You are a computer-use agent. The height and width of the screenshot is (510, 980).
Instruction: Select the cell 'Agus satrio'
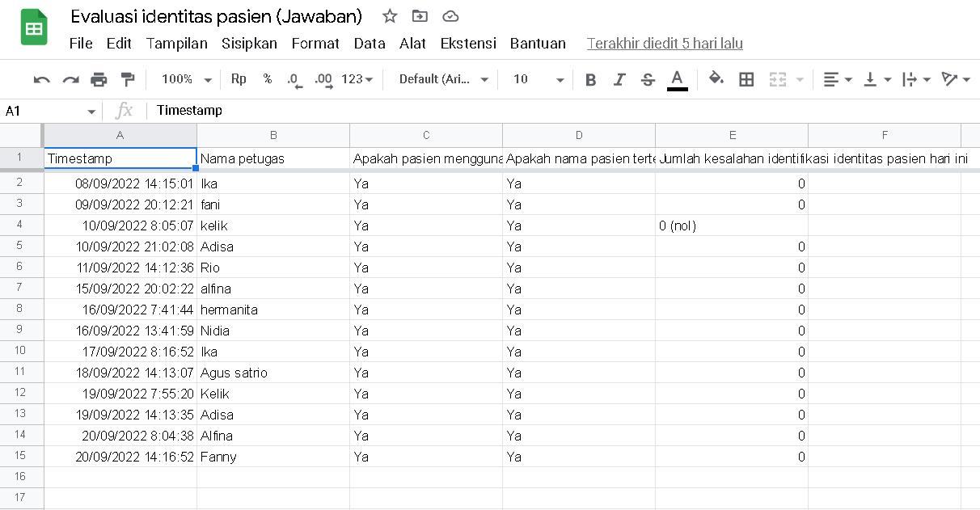(x=273, y=373)
